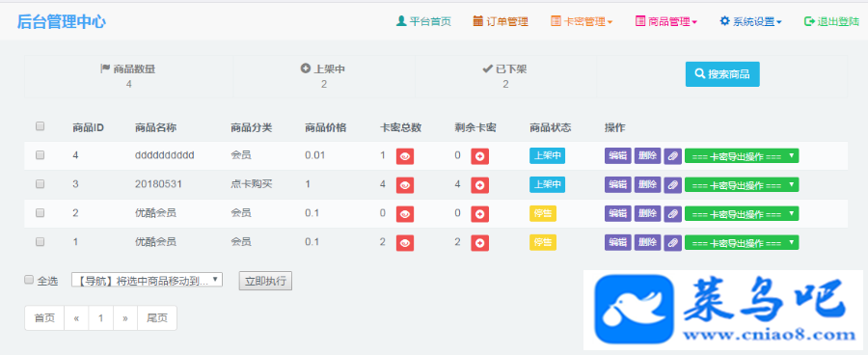Open the 将选中商品移动到 bulk action dropdown
This screenshot has width=868, height=355.
coord(147,280)
